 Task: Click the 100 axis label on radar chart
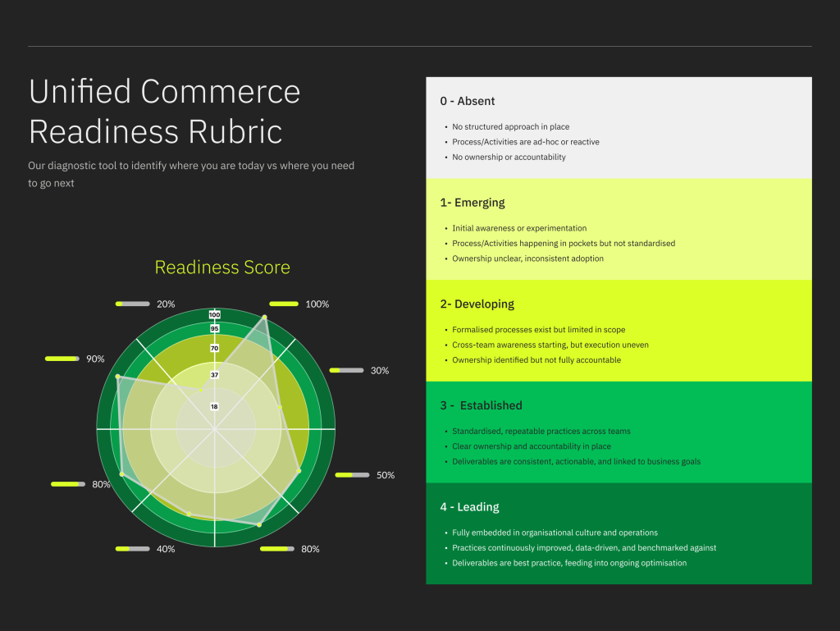point(215,315)
